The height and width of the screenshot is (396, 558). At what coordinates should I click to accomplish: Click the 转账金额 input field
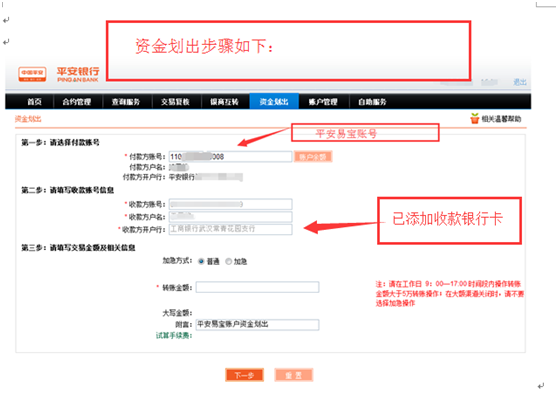tap(257, 287)
